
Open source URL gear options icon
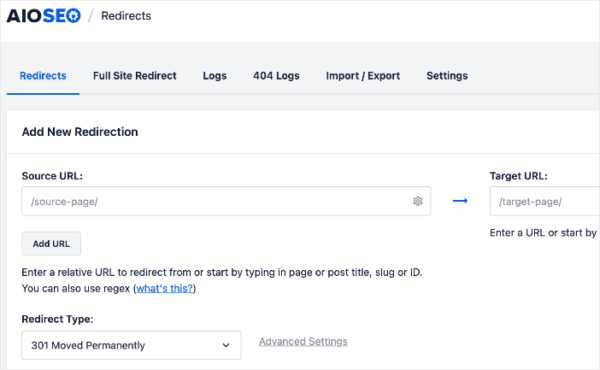click(417, 201)
